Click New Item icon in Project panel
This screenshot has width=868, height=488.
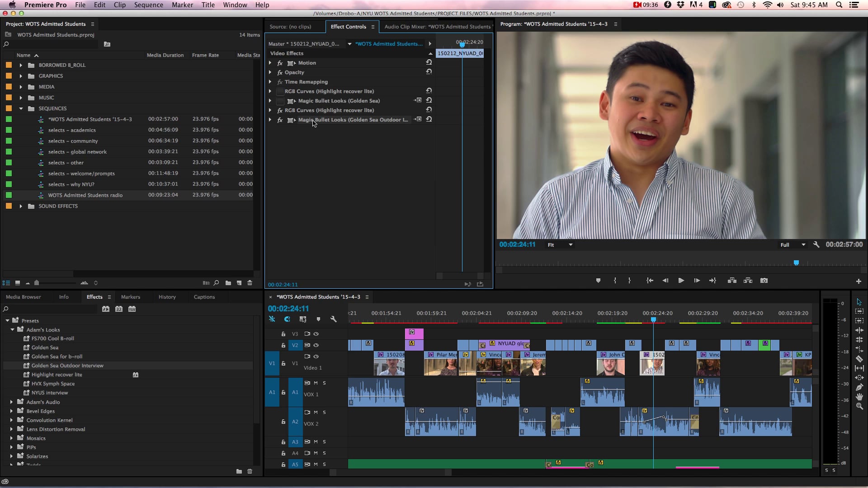(x=239, y=283)
